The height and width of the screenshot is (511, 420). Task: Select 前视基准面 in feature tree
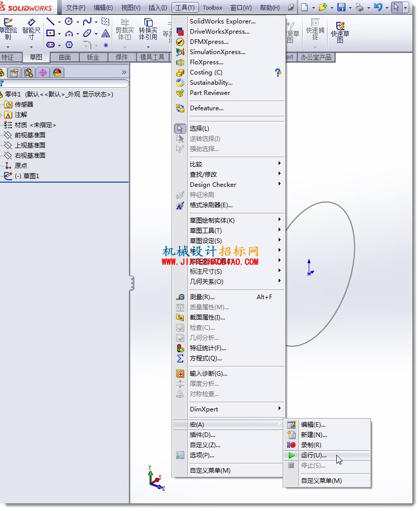(x=30, y=135)
